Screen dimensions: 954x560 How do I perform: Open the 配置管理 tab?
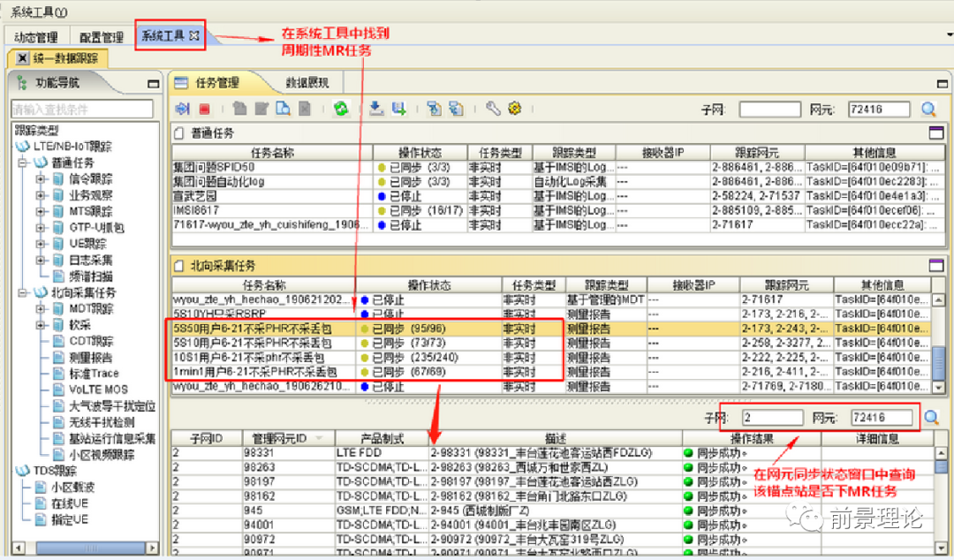101,37
